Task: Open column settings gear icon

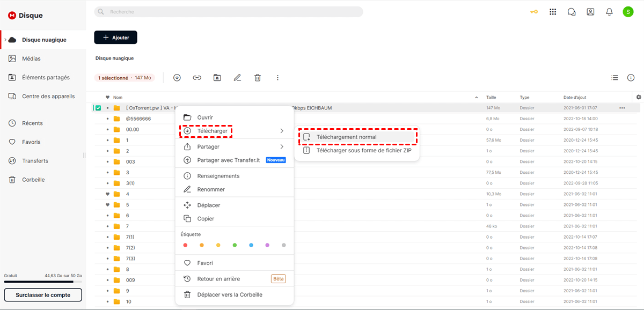Action: click(639, 97)
